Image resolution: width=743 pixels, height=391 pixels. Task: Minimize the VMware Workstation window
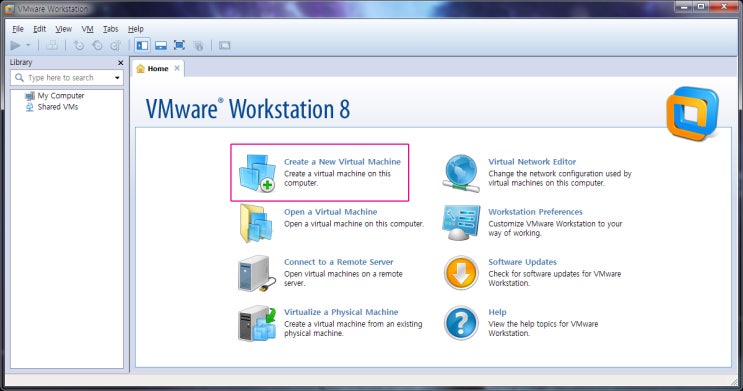[x=684, y=7]
